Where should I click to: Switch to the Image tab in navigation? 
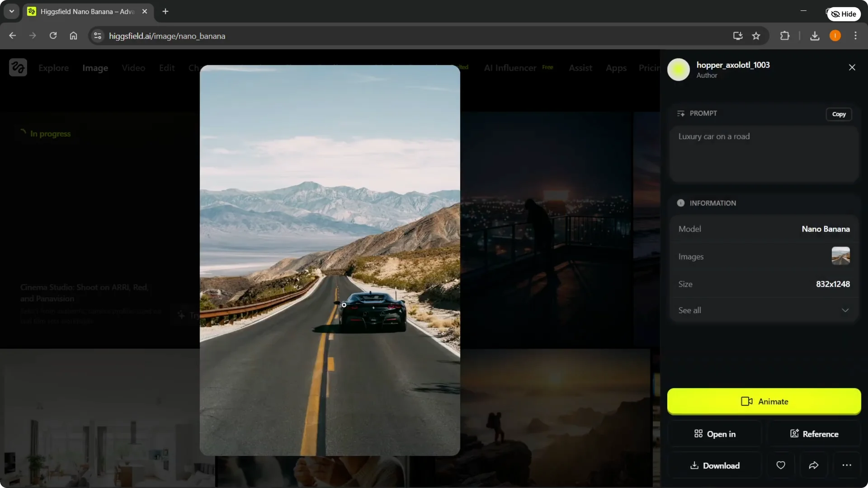click(95, 68)
